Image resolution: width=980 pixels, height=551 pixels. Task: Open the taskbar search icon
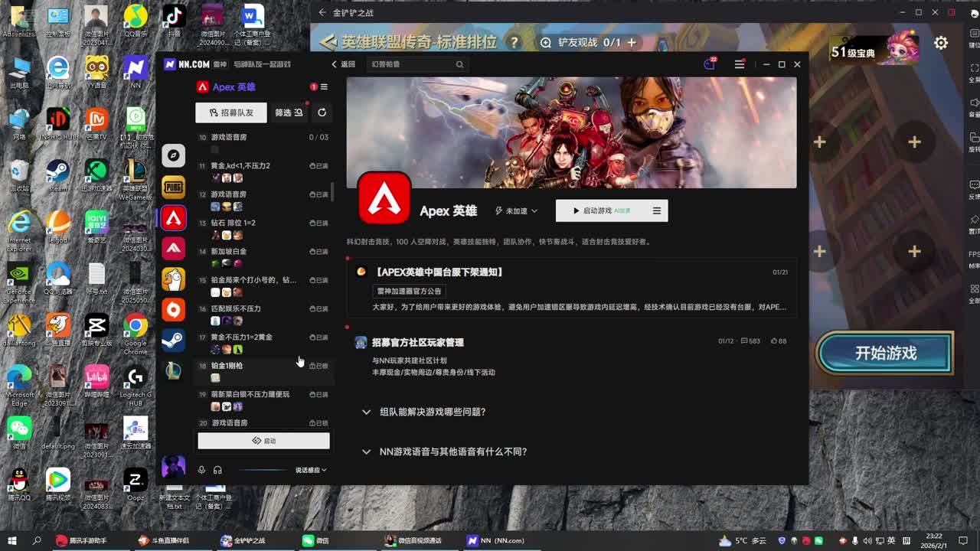pos(37,540)
